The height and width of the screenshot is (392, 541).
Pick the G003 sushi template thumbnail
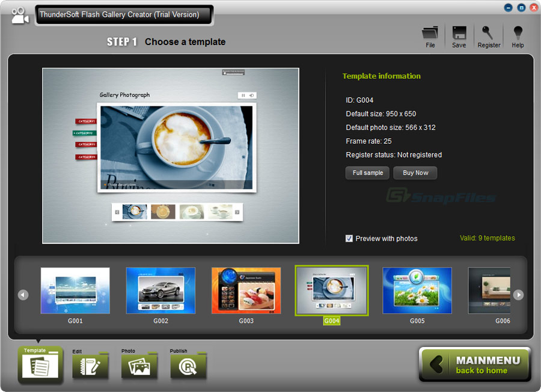(x=246, y=291)
